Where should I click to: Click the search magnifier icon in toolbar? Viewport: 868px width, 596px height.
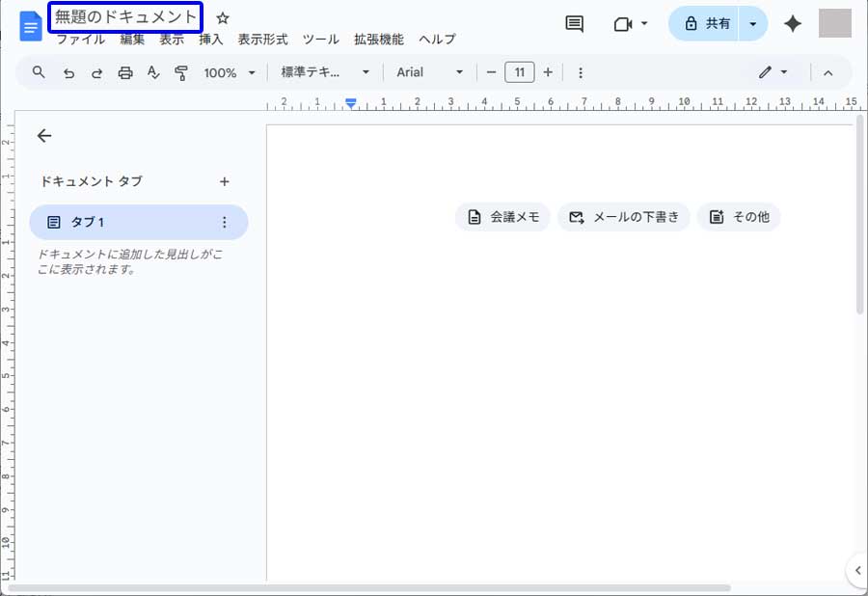pos(39,72)
